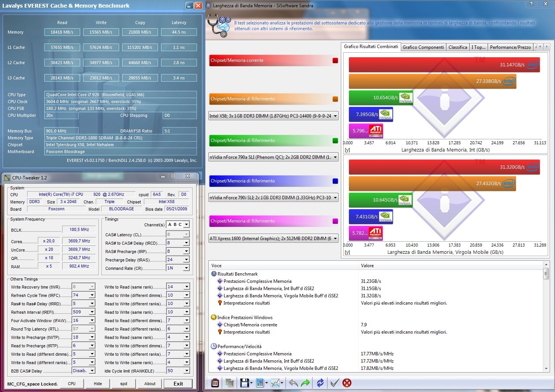The height and width of the screenshot is (392, 555).
Task: Click the CPU-Tweaker title bar app icon
Action: (7, 177)
